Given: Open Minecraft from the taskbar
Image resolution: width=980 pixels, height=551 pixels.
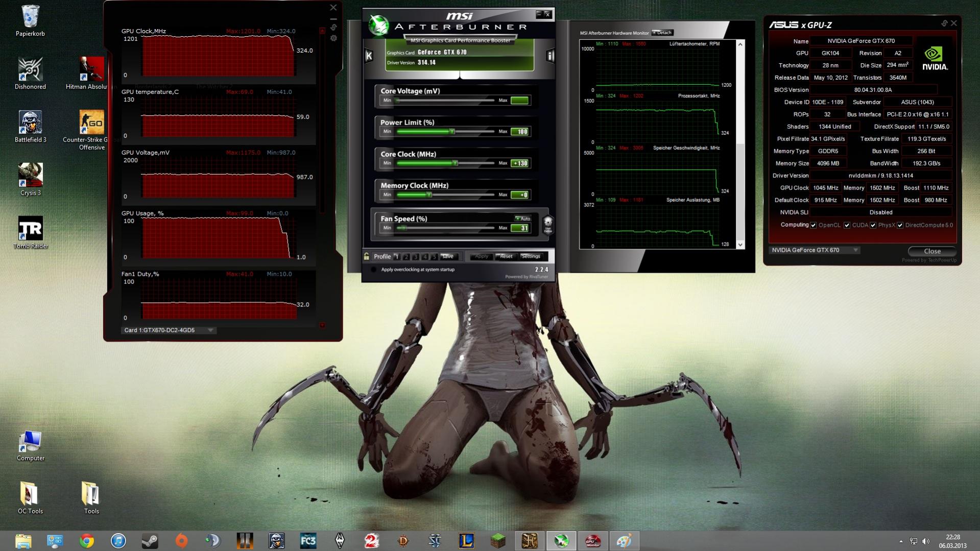Looking at the screenshot, I should (498, 541).
